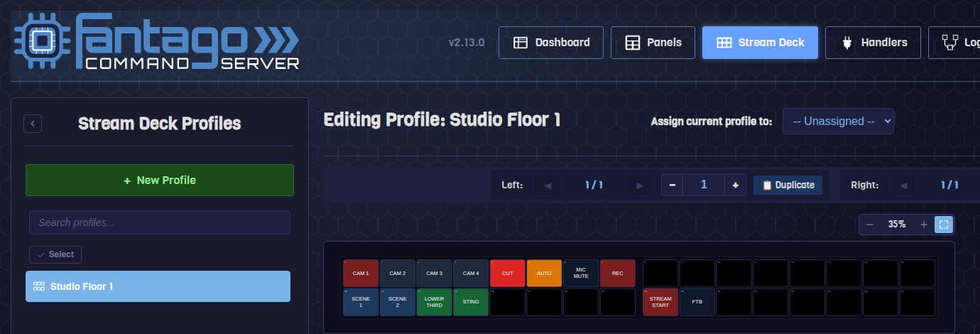Select the SCENE 2 key
The height and width of the screenshot is (334, 980).
(x=398, y=302)
